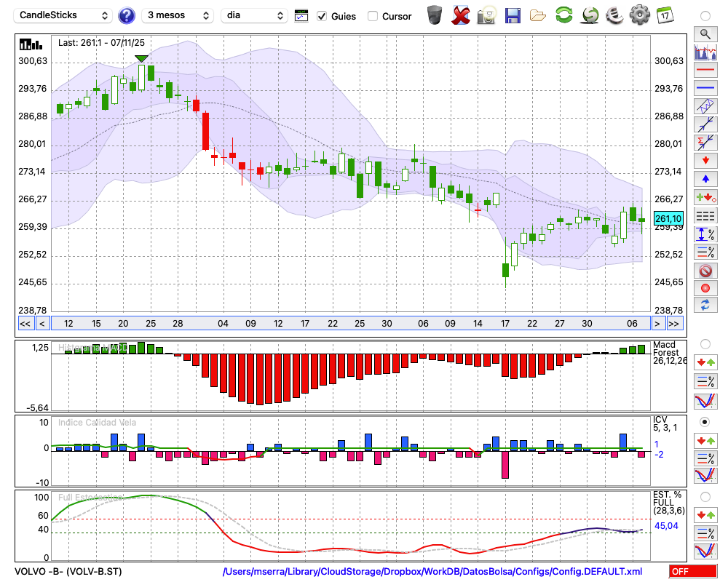Click the blue help question mark button
The height and width of the screenshot is (582, 728).
[x=127, y=15]
